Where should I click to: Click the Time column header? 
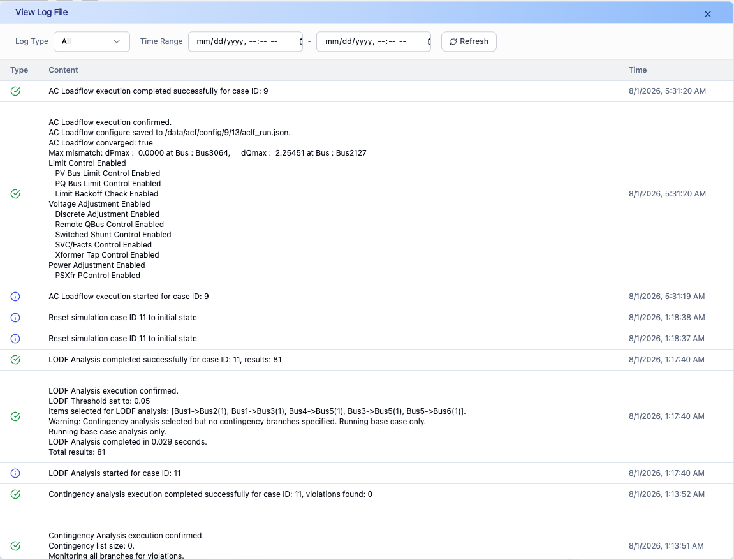tap(638, 70)
